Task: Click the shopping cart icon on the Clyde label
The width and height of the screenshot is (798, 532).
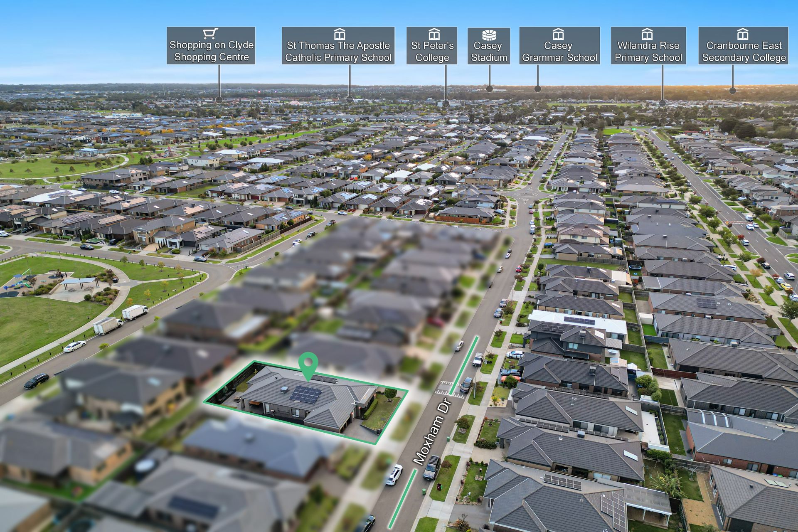Action: tap(211, 34)
